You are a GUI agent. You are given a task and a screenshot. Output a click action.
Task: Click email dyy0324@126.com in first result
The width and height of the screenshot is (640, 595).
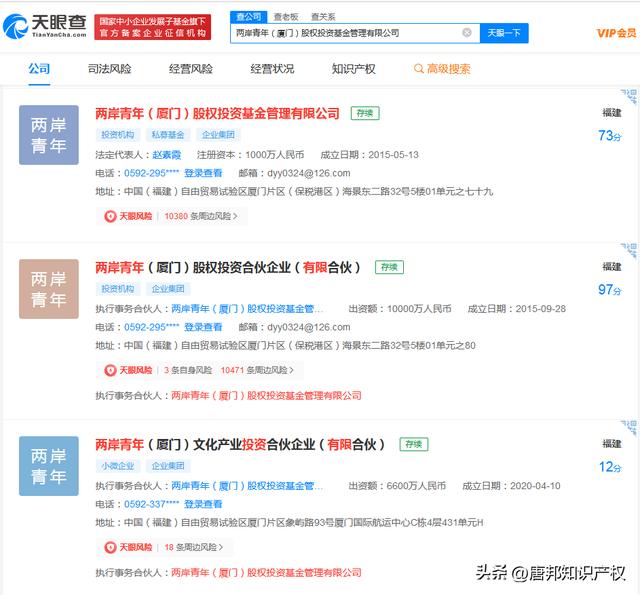pos(309,173)
